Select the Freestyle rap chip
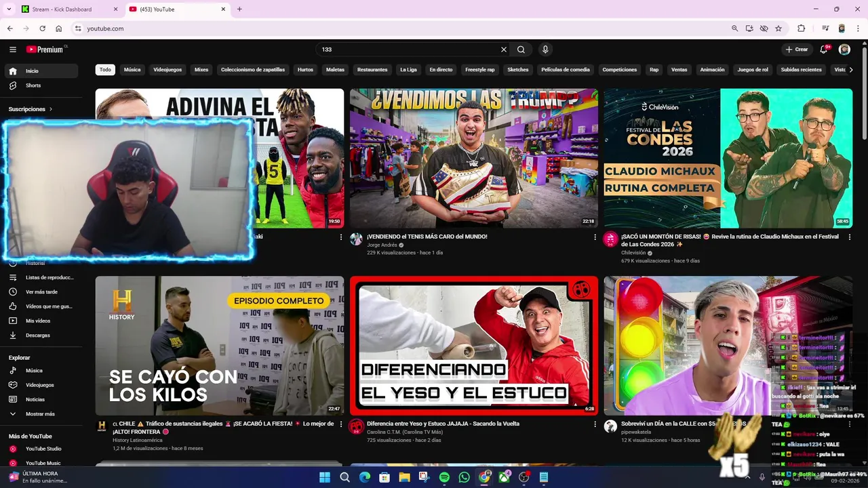Viewport: 868px width, 488px height. [x=480, y=70]
